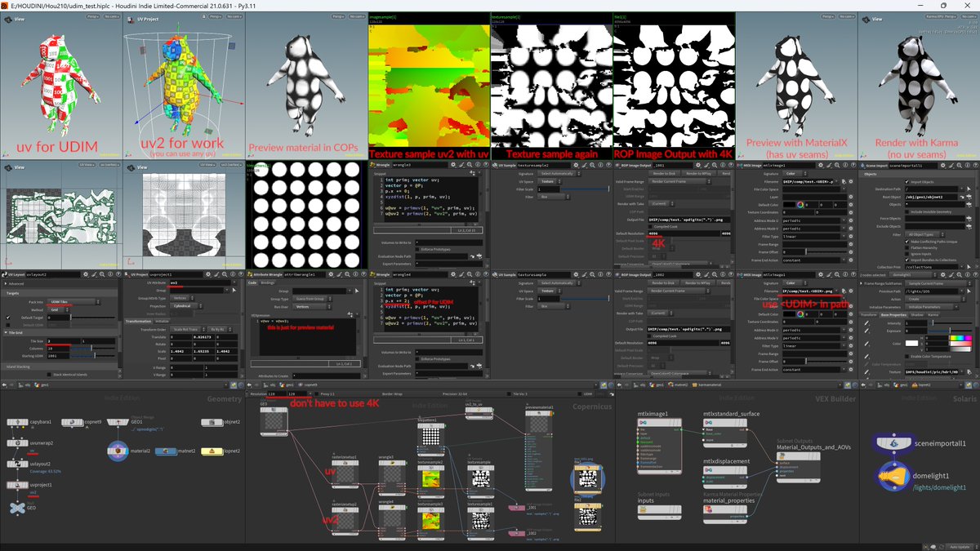The image size is (980, 551).
Task: Open Valid Frame Range dropdown of _1001
Action: click(680, 181)
